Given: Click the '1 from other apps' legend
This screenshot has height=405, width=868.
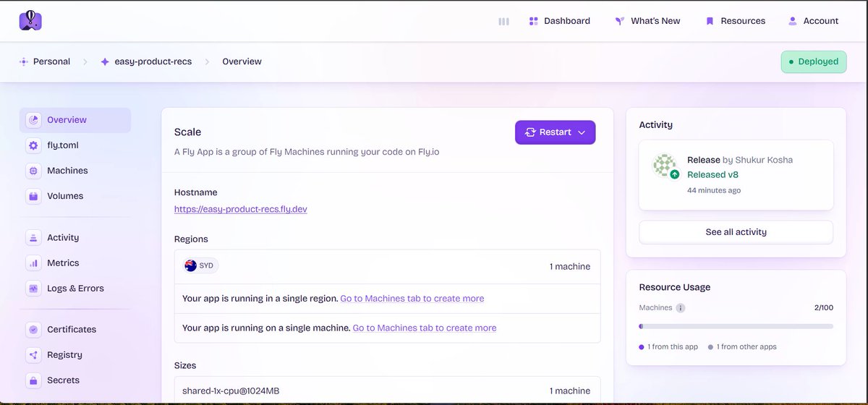Looking at the screenshot, I should click(x=742, y=346).
